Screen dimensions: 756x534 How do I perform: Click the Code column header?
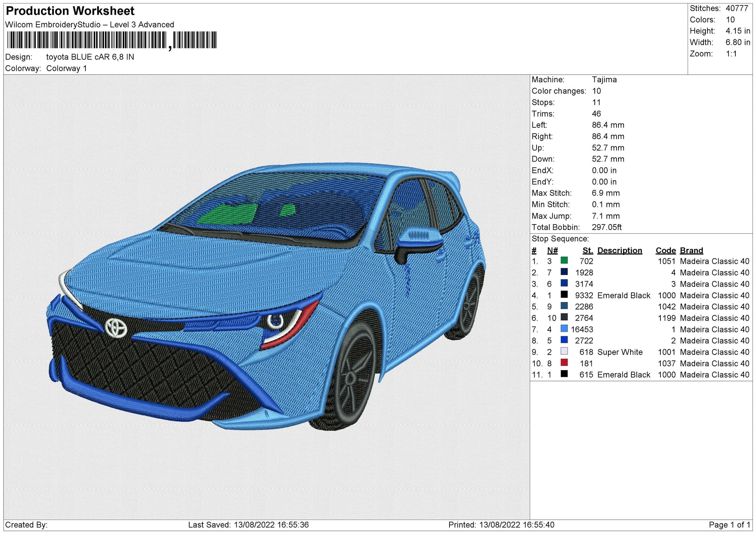tap(665, 250)
